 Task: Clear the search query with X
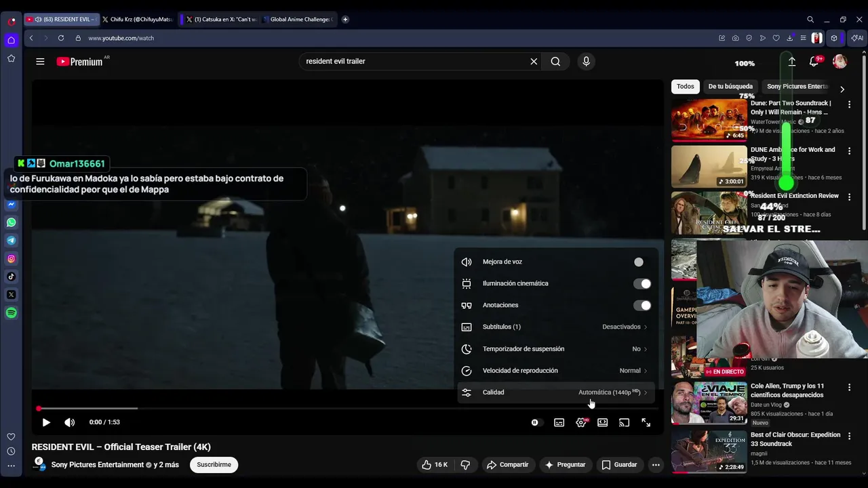(x=534, y=61)
